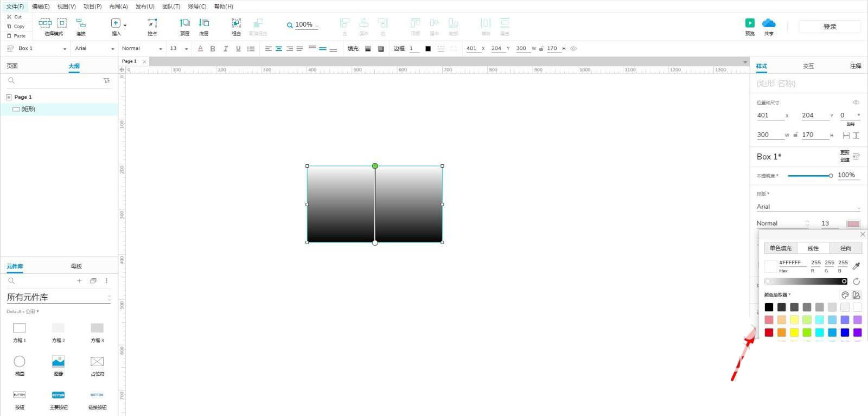Switch to the 页面 pages tab

click(x=12, y=66)
